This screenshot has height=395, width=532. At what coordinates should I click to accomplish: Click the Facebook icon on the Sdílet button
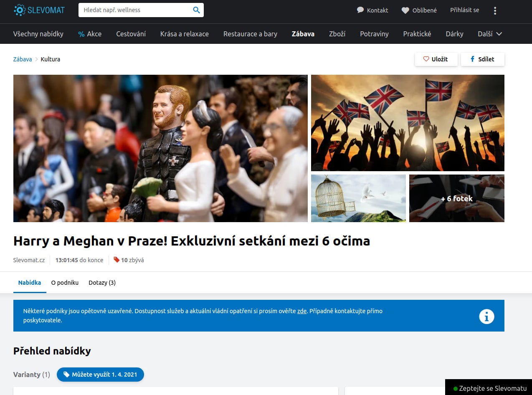(x=472, y=59)
